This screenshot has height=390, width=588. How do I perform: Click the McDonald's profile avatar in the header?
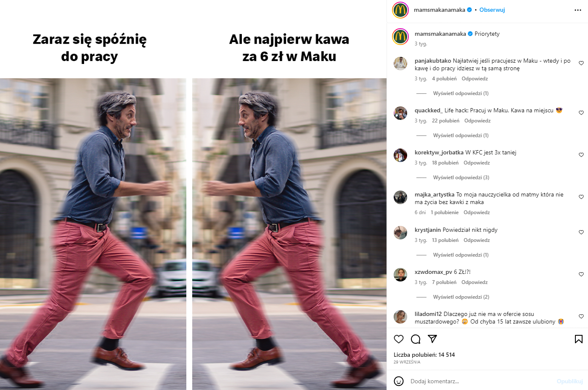[x=400, y=10]
